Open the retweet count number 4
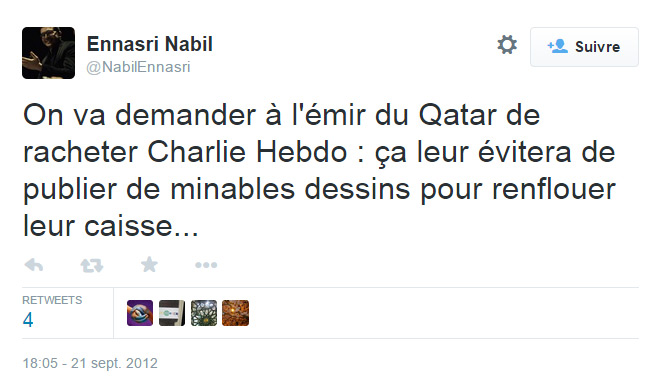The width and height of the screenshot is (670, 377). pos(28,320)
